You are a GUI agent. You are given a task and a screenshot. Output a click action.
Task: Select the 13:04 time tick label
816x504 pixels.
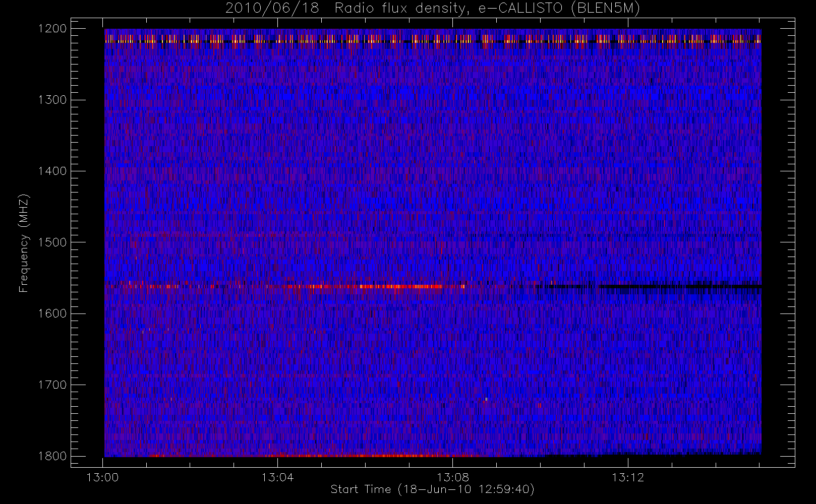278,477
